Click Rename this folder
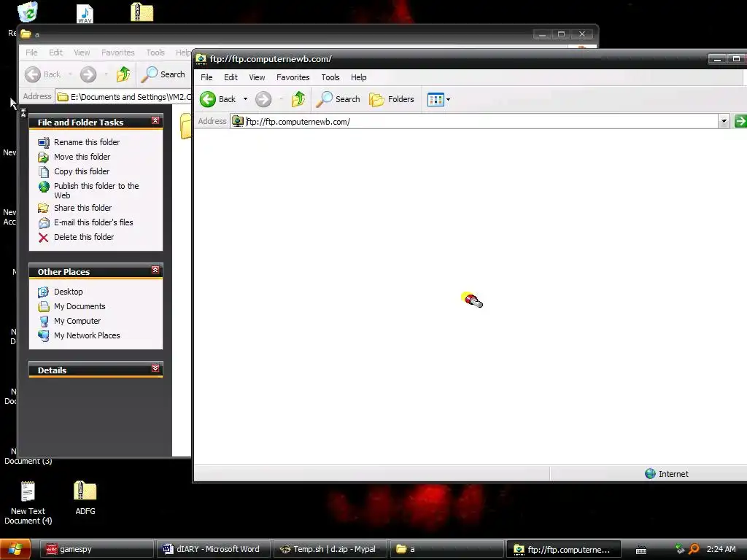747x560 pixels. click(x=87, y=142)
